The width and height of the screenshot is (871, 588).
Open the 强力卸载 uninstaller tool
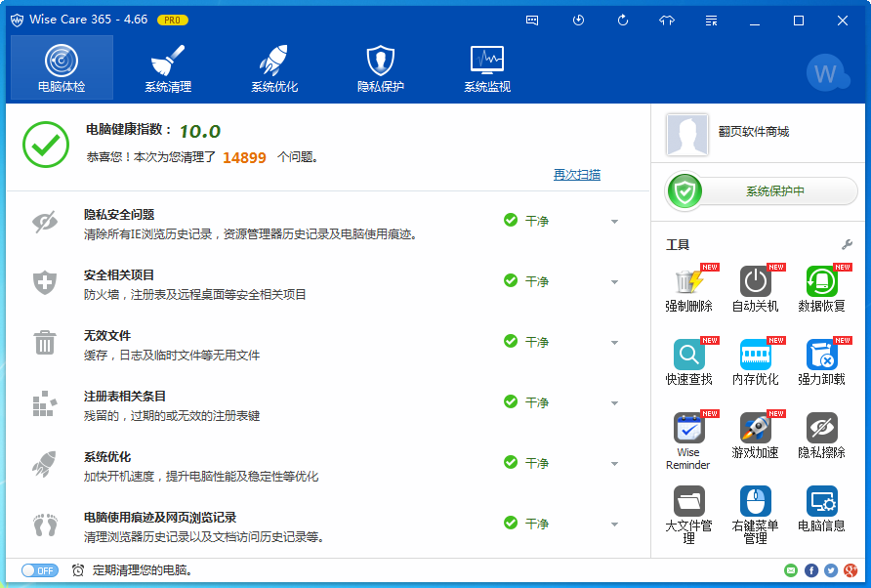click(x=821, y=362)
